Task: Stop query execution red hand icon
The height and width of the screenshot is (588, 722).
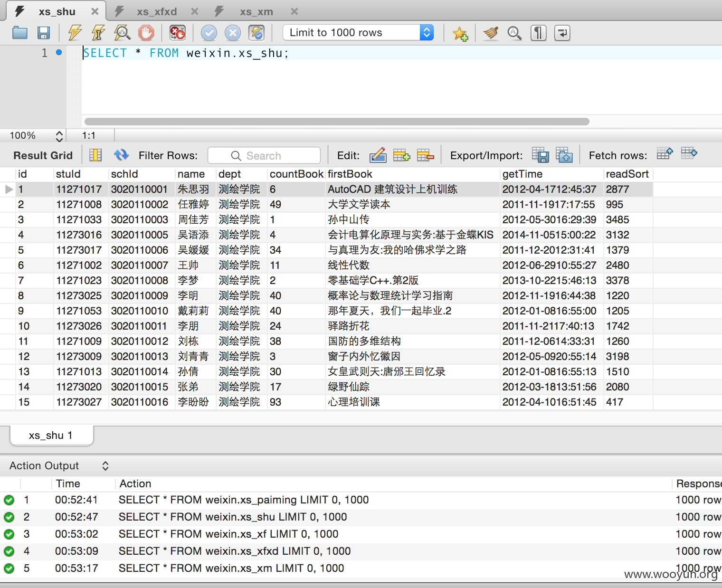Action: point(146,33)
